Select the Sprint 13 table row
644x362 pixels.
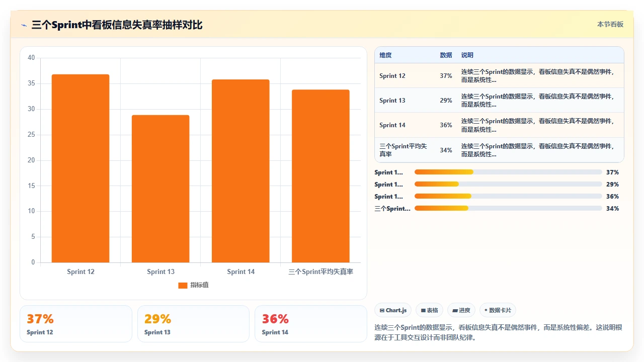click(499, 100)
